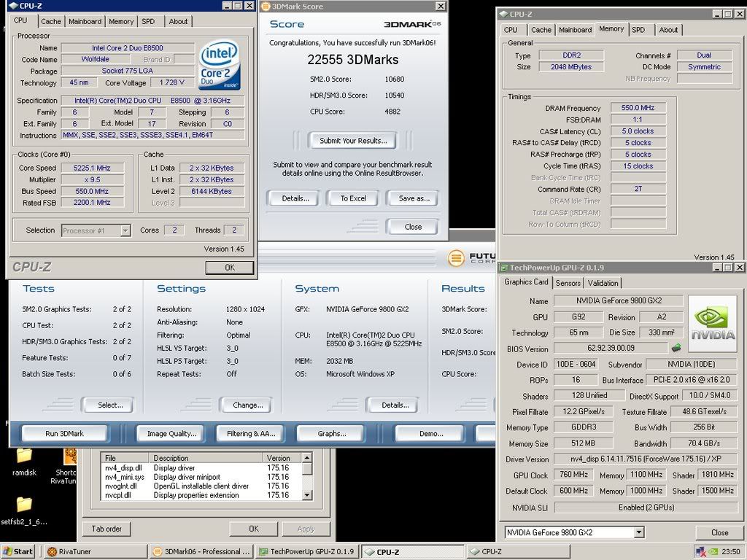Click scroll down arrow in driver file list
747x560 pixels.
click(x=307, y=495)
